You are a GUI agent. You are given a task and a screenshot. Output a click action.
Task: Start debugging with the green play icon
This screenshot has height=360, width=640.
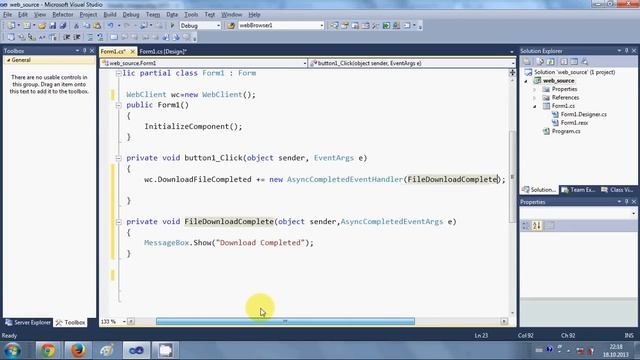(x=172, y=25)
